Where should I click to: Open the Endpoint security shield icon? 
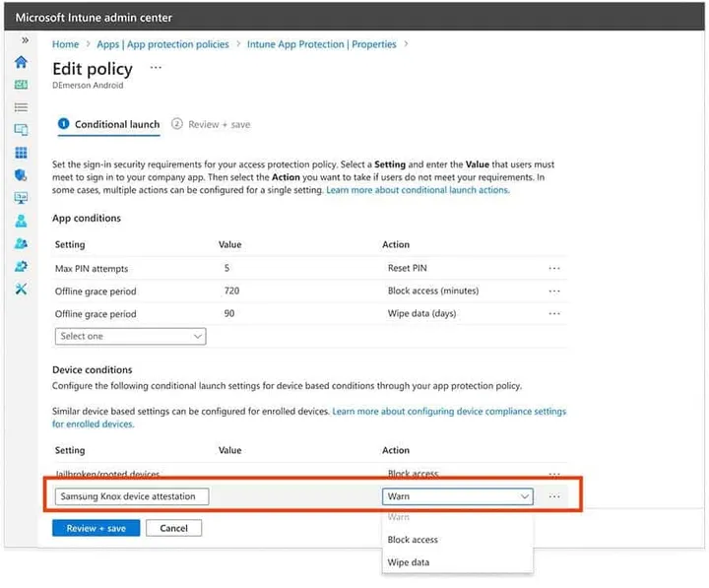[22, 175]
